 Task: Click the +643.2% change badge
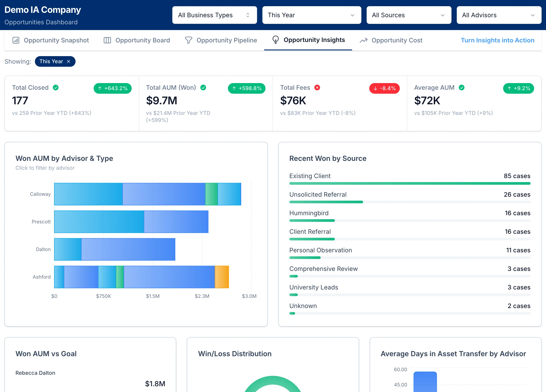click(x=112, y=88)
